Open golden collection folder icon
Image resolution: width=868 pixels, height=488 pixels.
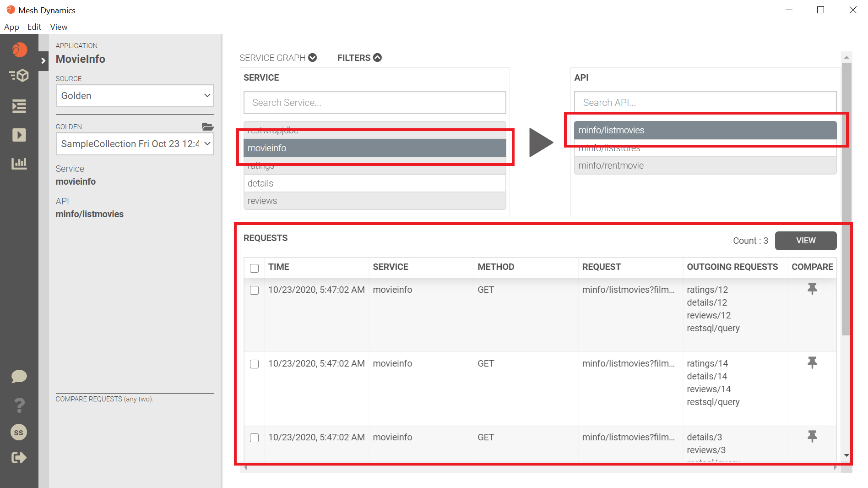point(208,126)
